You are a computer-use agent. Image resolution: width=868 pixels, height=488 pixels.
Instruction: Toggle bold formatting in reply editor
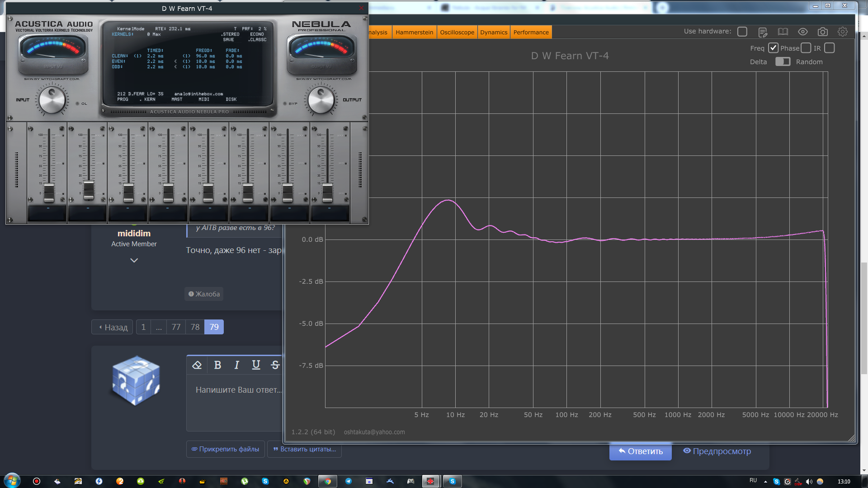coord(217,365)
